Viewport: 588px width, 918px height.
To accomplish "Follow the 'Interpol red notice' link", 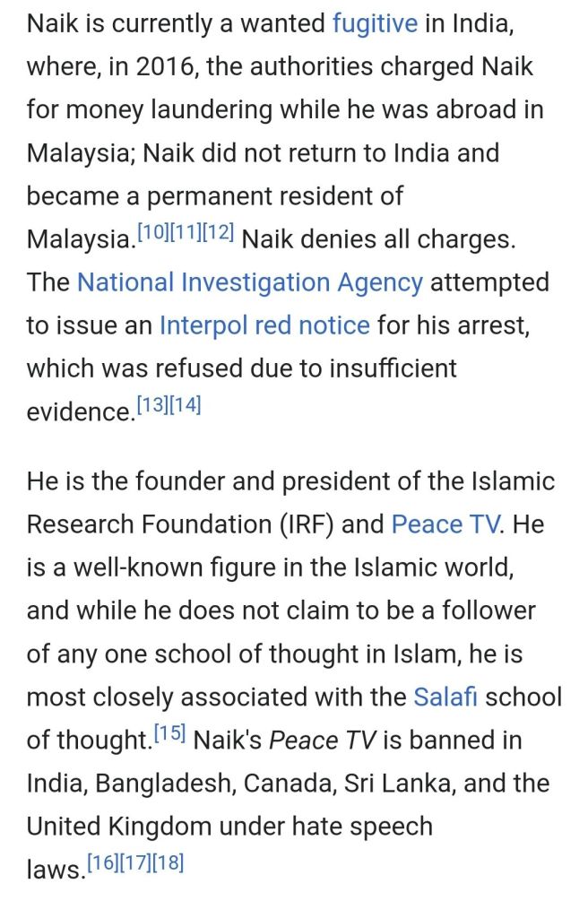I will pos(264,325).
